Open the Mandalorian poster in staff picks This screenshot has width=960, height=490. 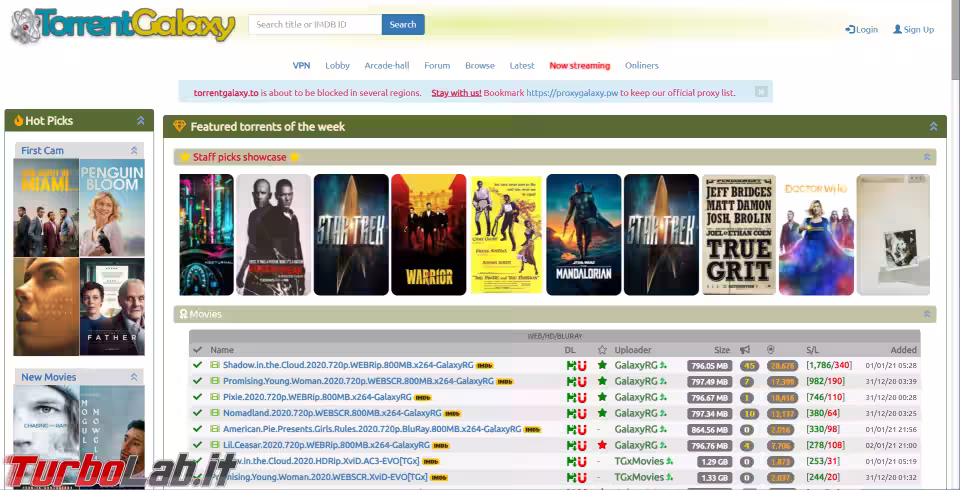(583, 235)
